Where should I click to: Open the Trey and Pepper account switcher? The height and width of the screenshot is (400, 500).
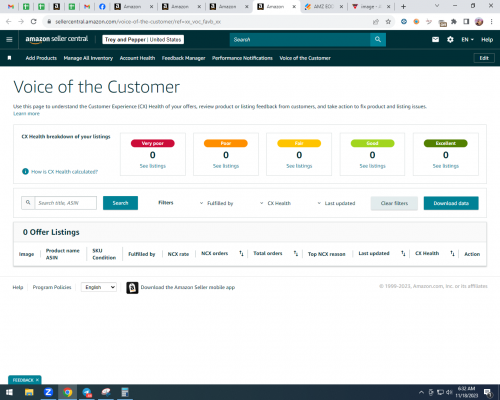coord(143,39)
